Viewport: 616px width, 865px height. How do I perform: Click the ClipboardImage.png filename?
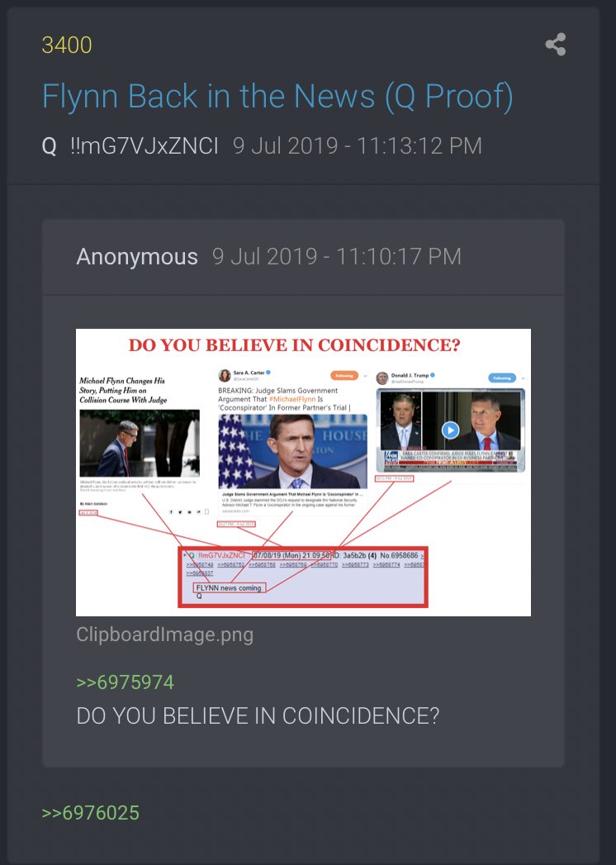(x=165, y=634)
